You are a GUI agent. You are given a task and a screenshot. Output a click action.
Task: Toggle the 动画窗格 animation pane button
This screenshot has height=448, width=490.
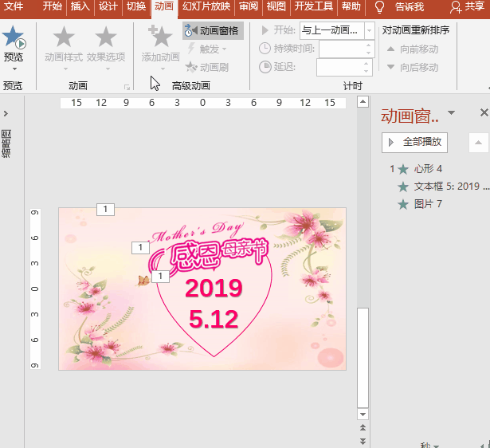tap(211, 30)
